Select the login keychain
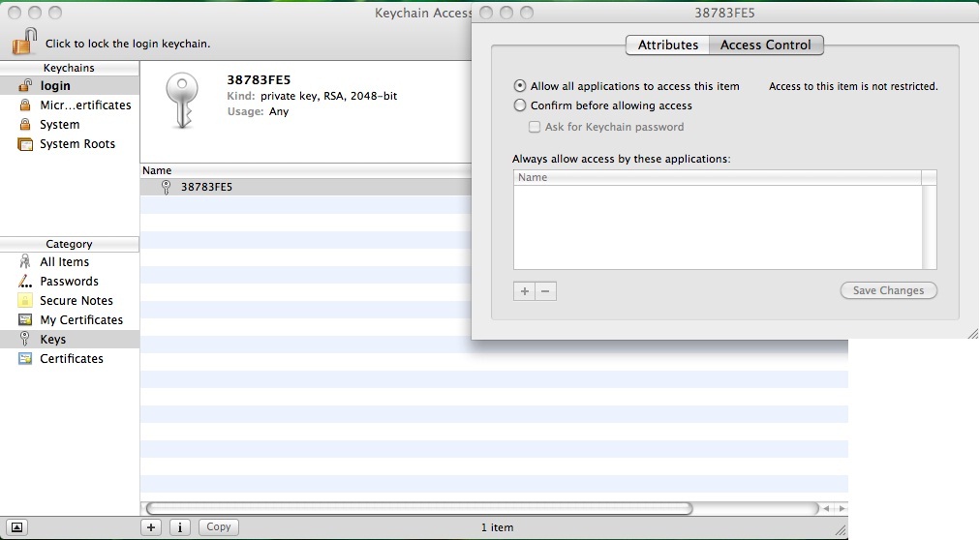The width and height of the screenshot is (980, 540). coord(55,86)
